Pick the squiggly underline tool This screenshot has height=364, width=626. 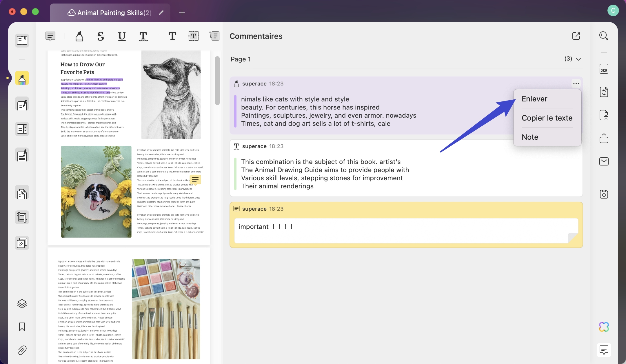click(x=143, y=36)
